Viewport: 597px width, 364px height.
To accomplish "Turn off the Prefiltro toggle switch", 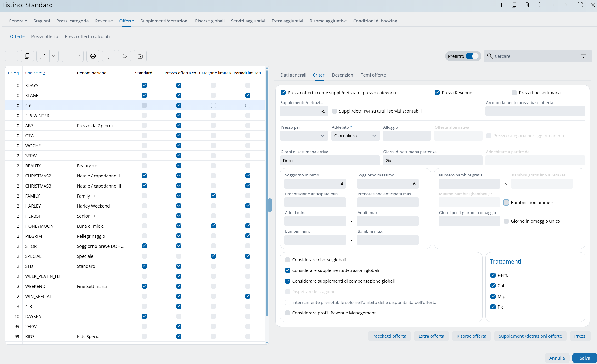I will click(472, 56).
